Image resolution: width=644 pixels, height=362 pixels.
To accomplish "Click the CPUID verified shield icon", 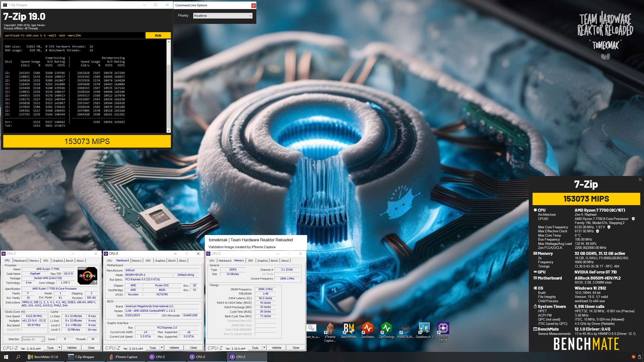I will [x=633, y=219].
